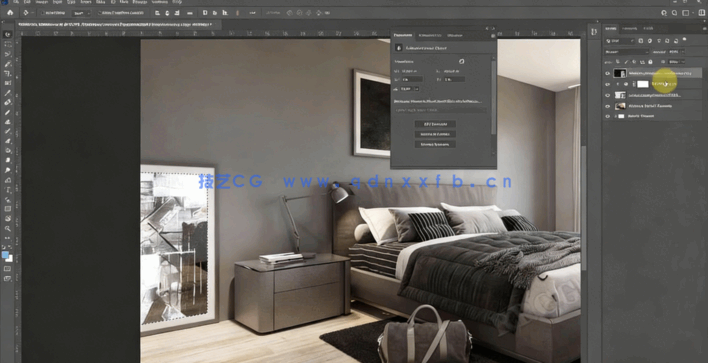Open the second tab beside Properties
The image size is (708, 363).
[429, 35]
